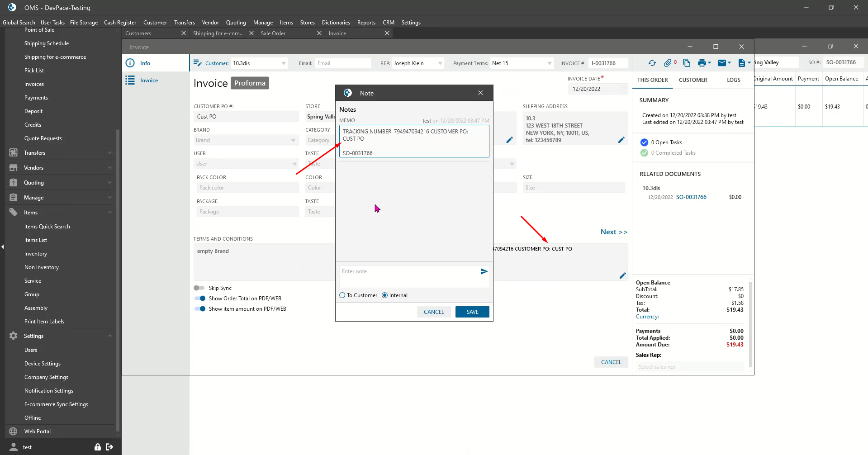Expand the Vendors section in sidebar
868x455 pixels.
point(109,168)
